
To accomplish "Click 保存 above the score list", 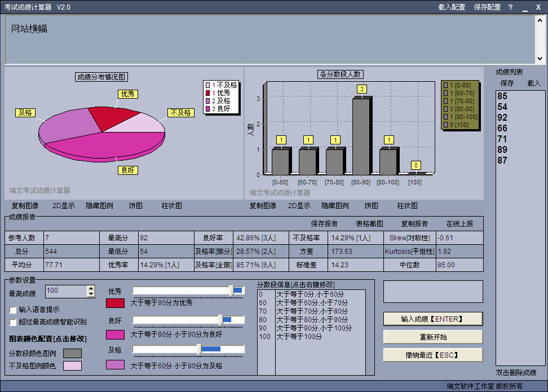I will (507, 83).
